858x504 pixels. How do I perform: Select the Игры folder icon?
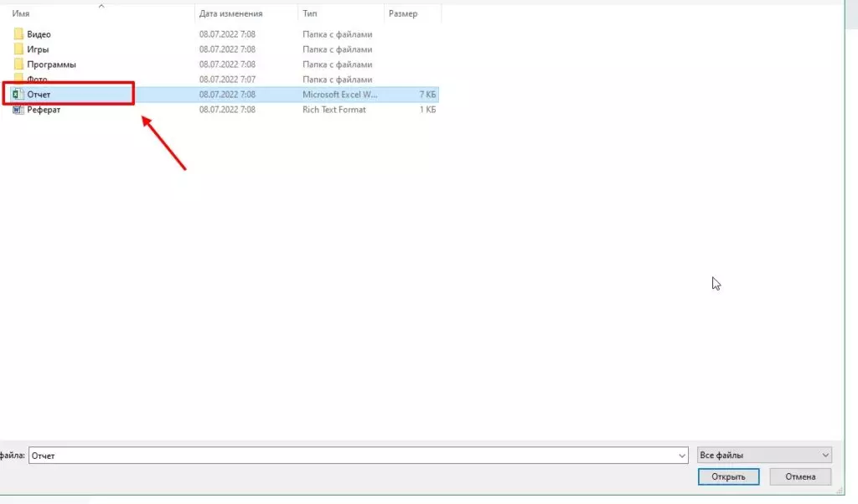tap(18, 49)
